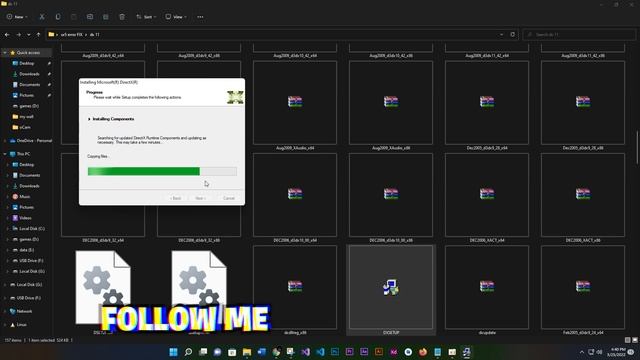Screen dimensions: 640x360
Task: Select the Dec2005_d3dx9_28_x86 archive
Action: [583, 106]
